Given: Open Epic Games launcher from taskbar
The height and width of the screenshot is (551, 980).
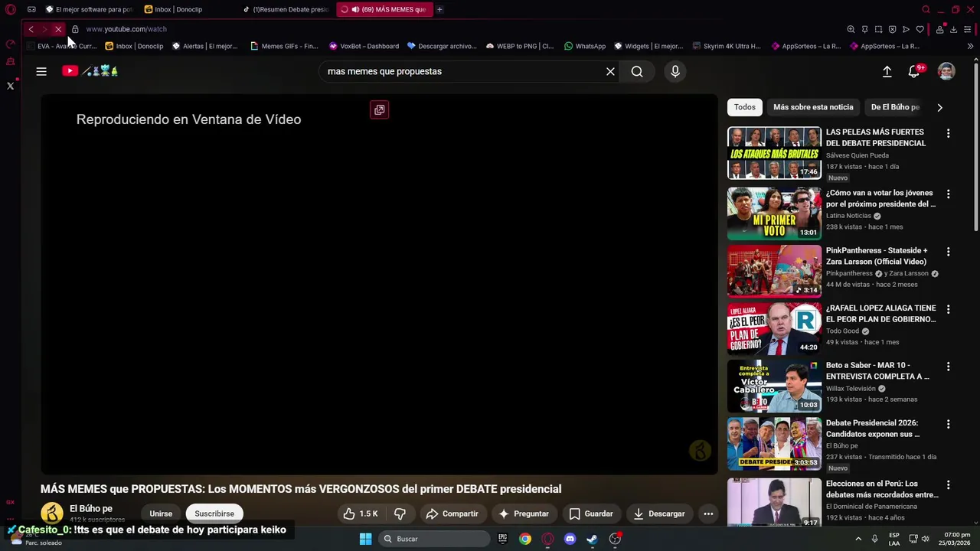Looking at the screenshot, I should click(502, 539).
